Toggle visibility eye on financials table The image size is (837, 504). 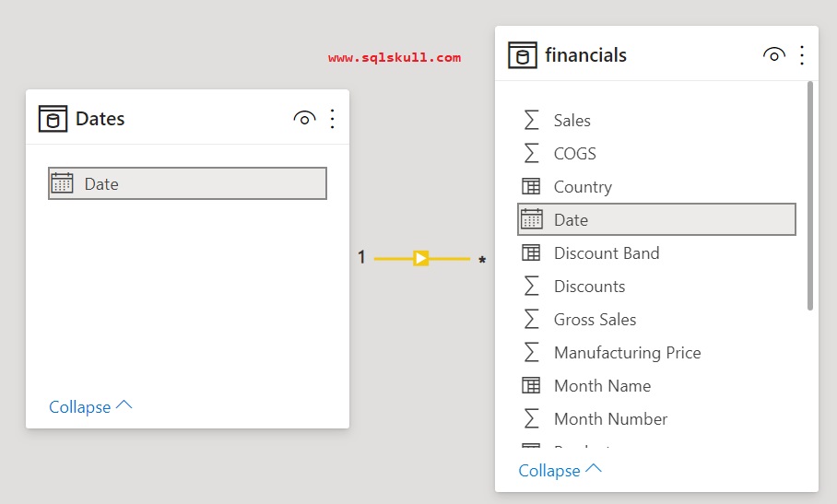click(x=773, y=55)
